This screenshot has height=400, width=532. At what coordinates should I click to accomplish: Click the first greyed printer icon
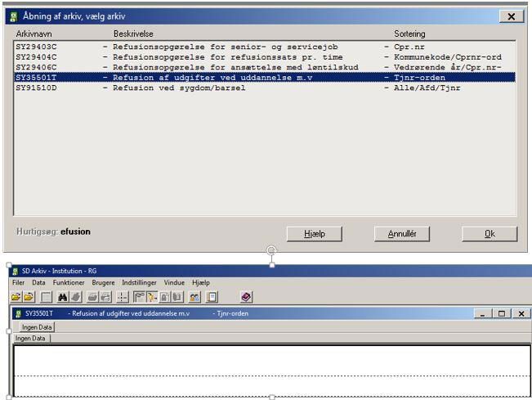click(92, 297)
